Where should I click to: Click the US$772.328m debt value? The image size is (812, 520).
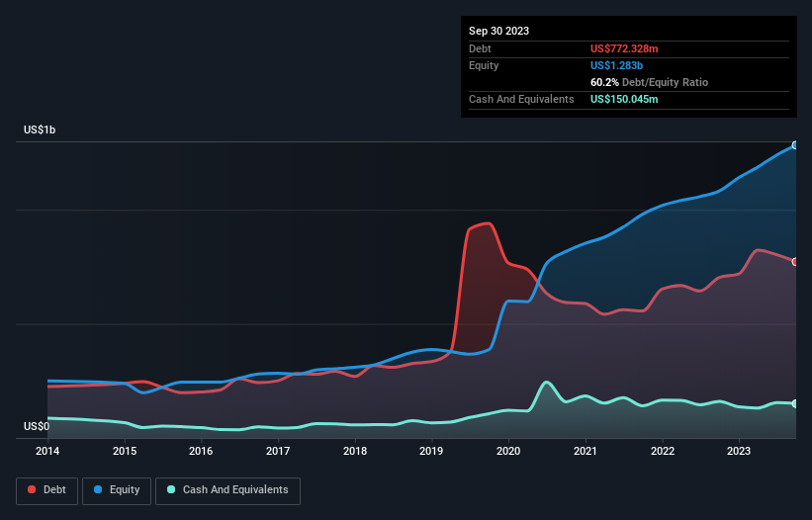pyautogui.click(x=624, y=48)
